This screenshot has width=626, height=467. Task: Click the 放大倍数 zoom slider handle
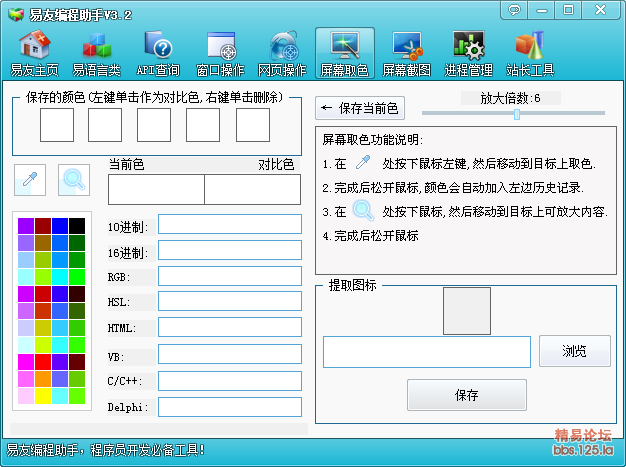pyautogui.click(x=517, y=114)
